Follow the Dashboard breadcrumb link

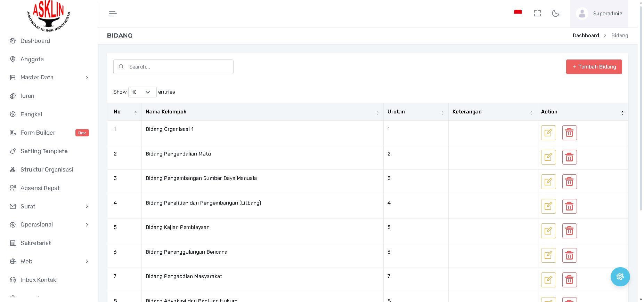pyautogui.click(x=586, y=35)
